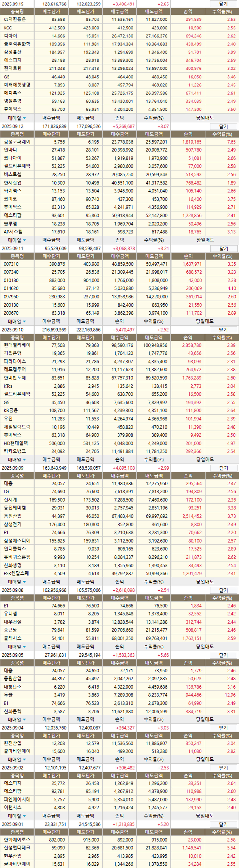Select the +5,470,497 profit value
The image size is (239, 868).
(123, 330)
